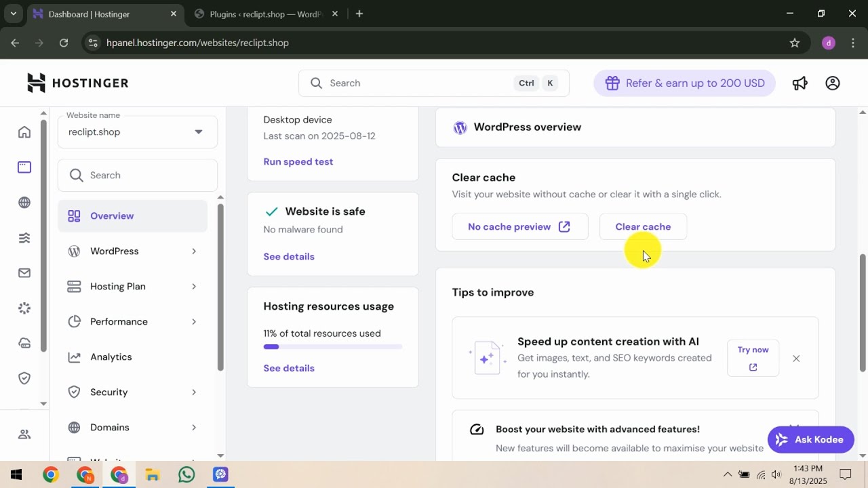The height and width of the screenshot is (488, 868).
Task: Expand the Domains chevron
Action: [194, 428]
